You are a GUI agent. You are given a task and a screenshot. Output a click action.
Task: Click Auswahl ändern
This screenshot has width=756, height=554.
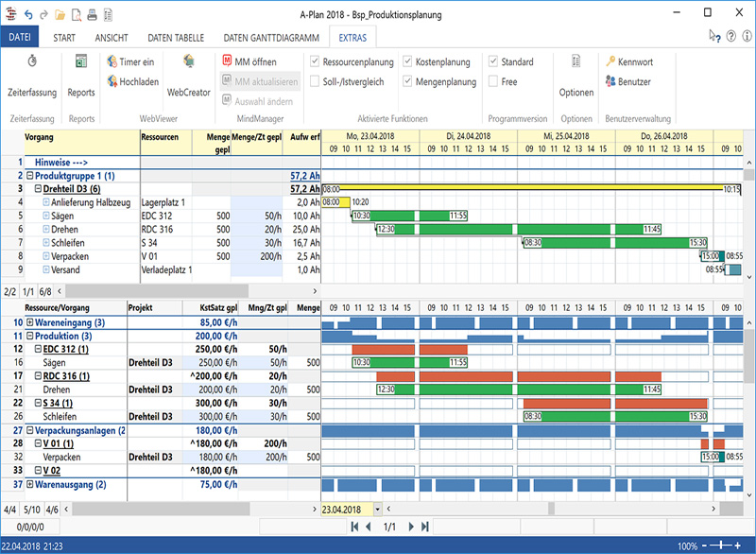(x=257, y=101)
